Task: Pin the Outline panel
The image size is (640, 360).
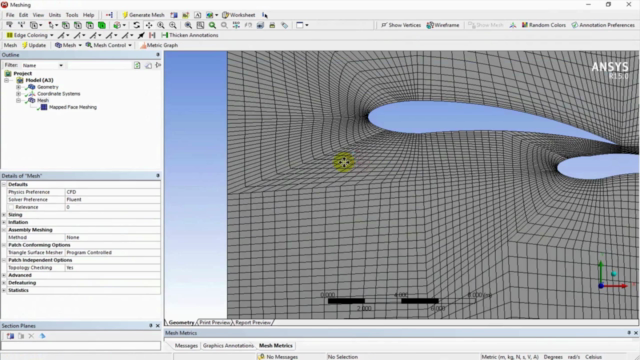Action: pyautogui.click(x=158, y=55)
